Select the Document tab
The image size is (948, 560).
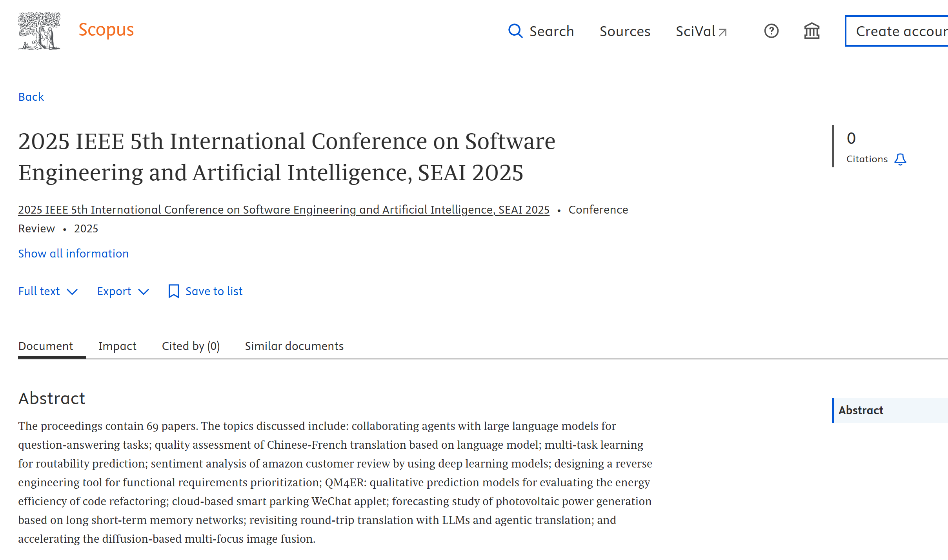(45, 346)
